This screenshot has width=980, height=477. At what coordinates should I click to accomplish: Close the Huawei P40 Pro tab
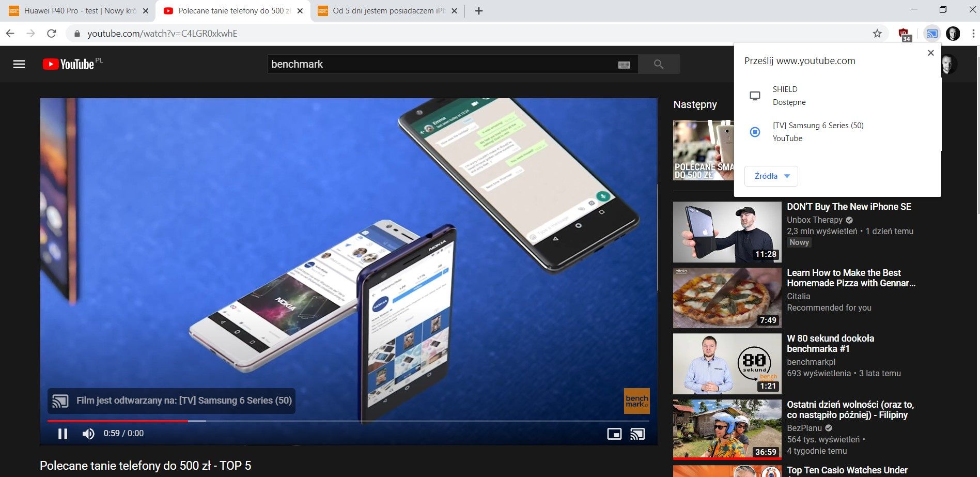coord(146,11)
